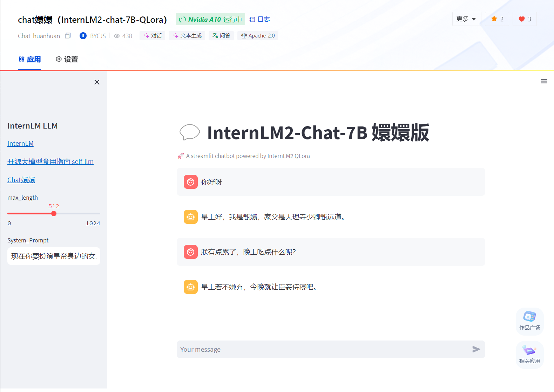The height and width of the screenshot is (392, 554).
Task: Click the slider value 512 label
Action: [54, 206]
